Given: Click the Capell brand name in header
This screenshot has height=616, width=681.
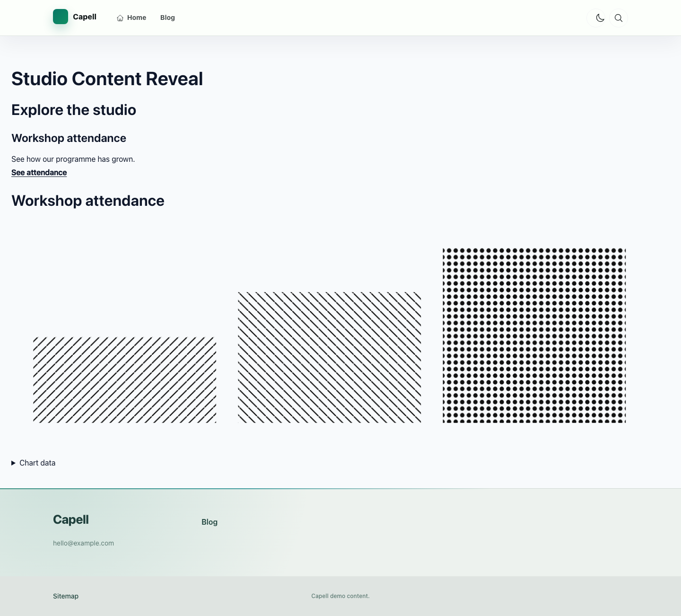Looking at the screenshot, I should click(x=85, y=17).
